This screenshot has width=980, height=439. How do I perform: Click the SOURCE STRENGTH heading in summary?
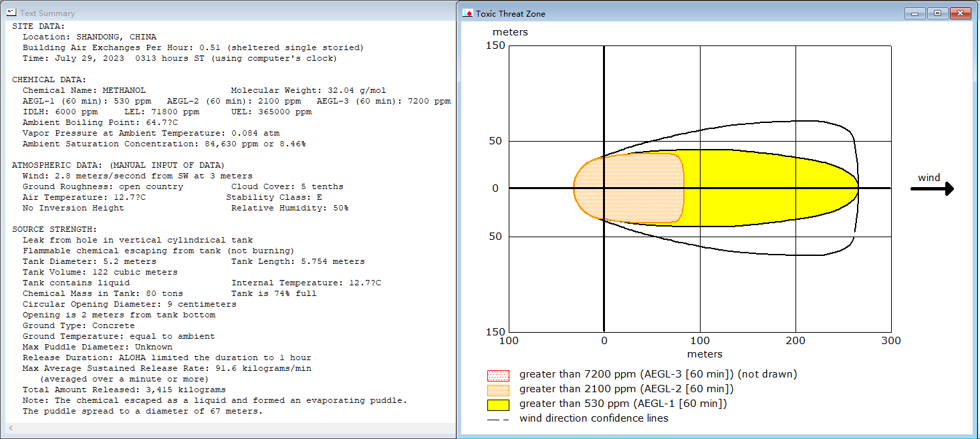[x=54, y=229]
